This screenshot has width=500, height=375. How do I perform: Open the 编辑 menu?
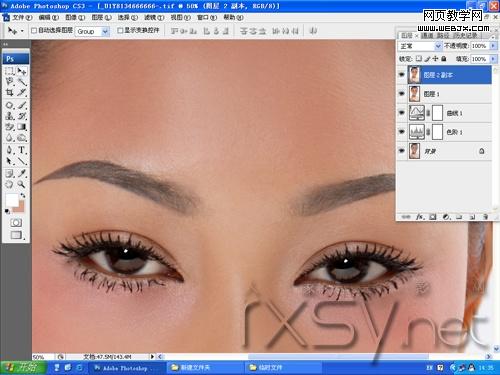tap(49, 17)
